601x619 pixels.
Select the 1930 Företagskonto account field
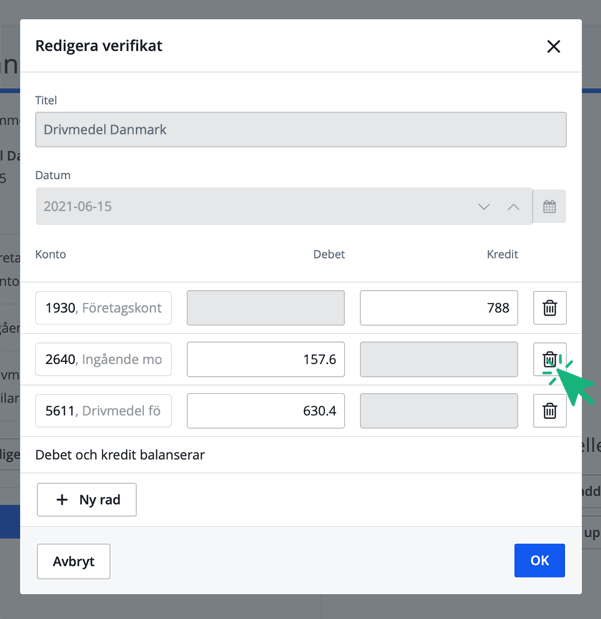click(x=103, y=308)
